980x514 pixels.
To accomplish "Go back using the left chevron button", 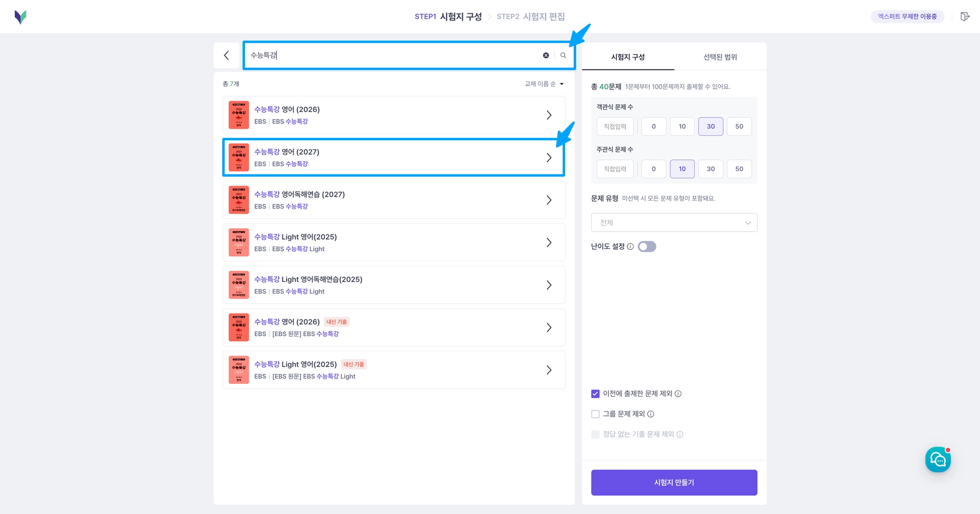I will (227, 56).
